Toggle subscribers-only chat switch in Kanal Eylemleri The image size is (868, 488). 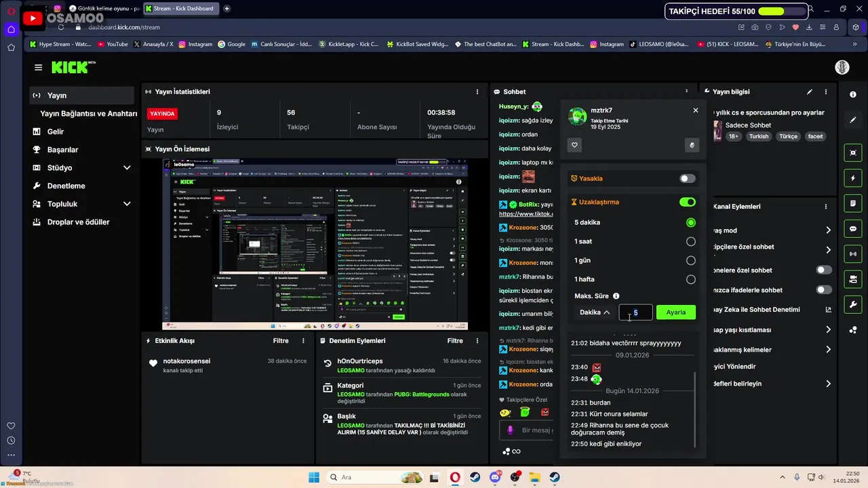tap(824, 270)
